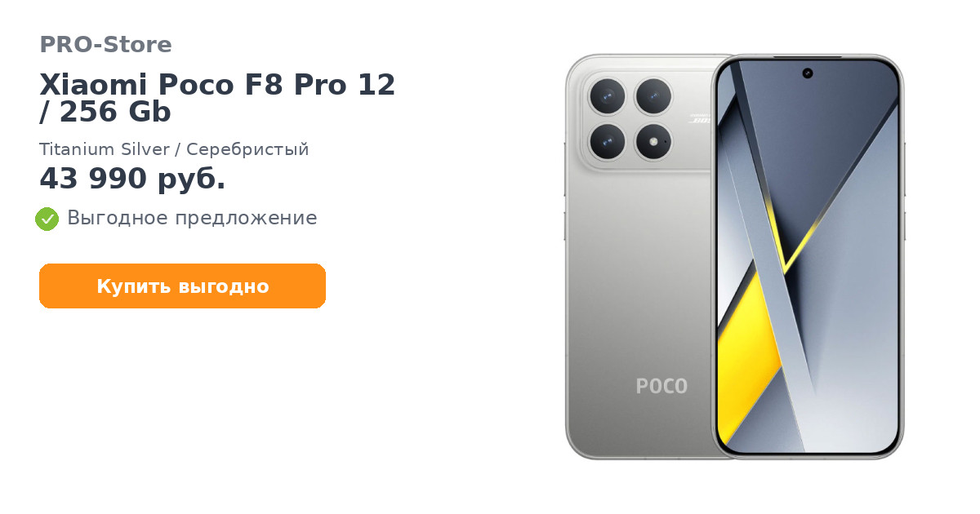Click the green checkmark icon
The width and height of the screenshot is (980, 514).
pos(47,219)
